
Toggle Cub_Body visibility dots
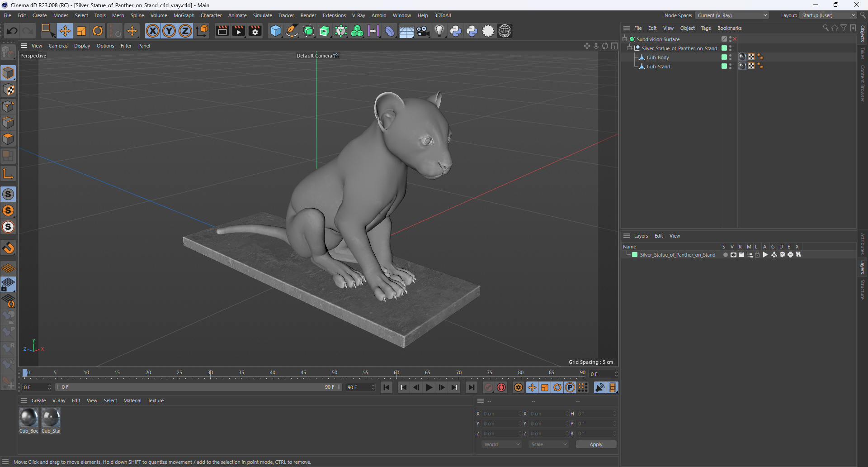[x=731, y=57]
